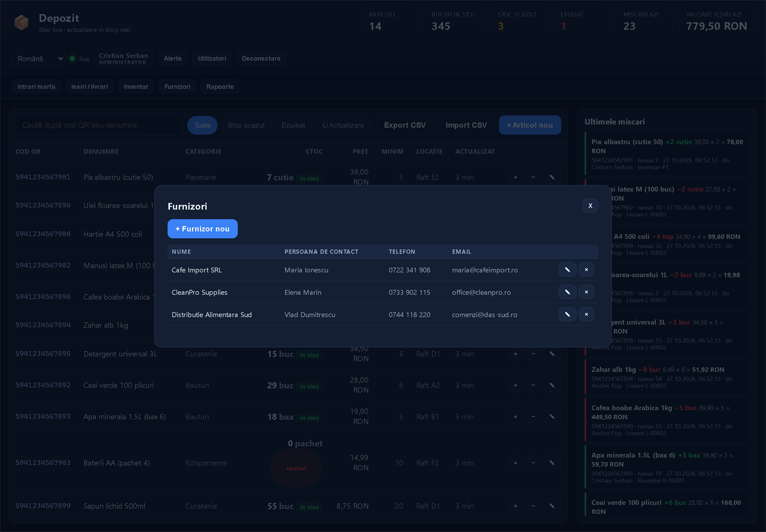Edit the Sapun lichid 500ml article
This screenshot has height=532, width=766.
[x=552, y=506]
